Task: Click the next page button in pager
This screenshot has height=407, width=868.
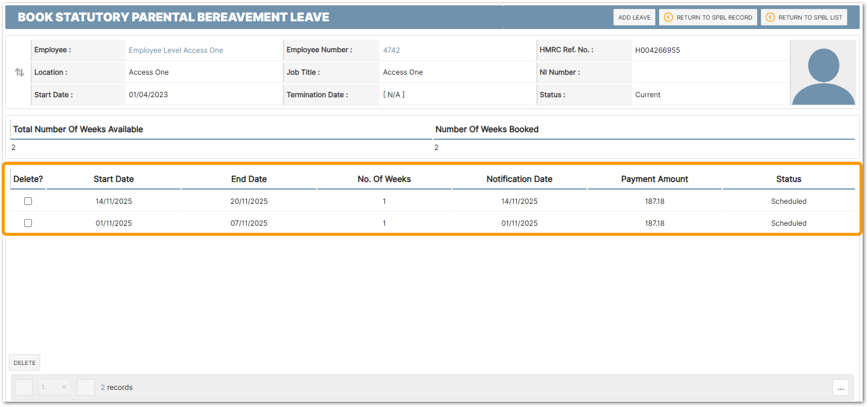Action: tap(86, 387)
